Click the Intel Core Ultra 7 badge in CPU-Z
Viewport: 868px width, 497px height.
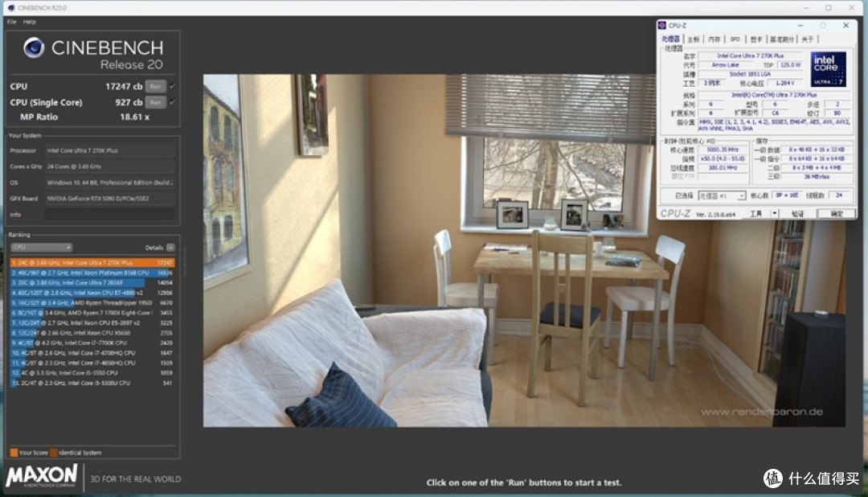(x=828, y=69)
